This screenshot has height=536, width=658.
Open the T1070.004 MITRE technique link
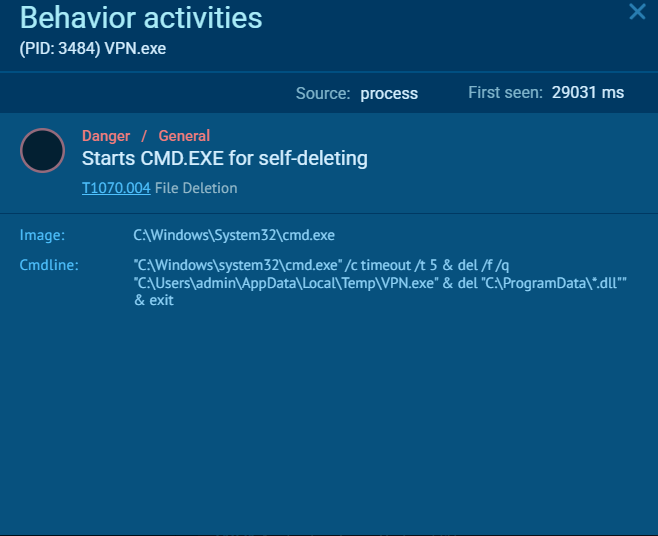pos(116,188)
